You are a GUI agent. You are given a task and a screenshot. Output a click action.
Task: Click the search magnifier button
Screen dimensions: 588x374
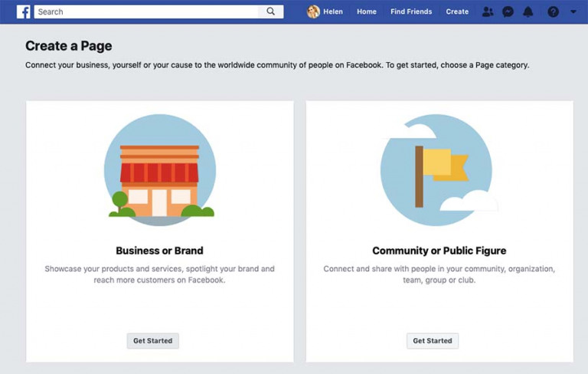pyautogui.click(x=271, y=11)
